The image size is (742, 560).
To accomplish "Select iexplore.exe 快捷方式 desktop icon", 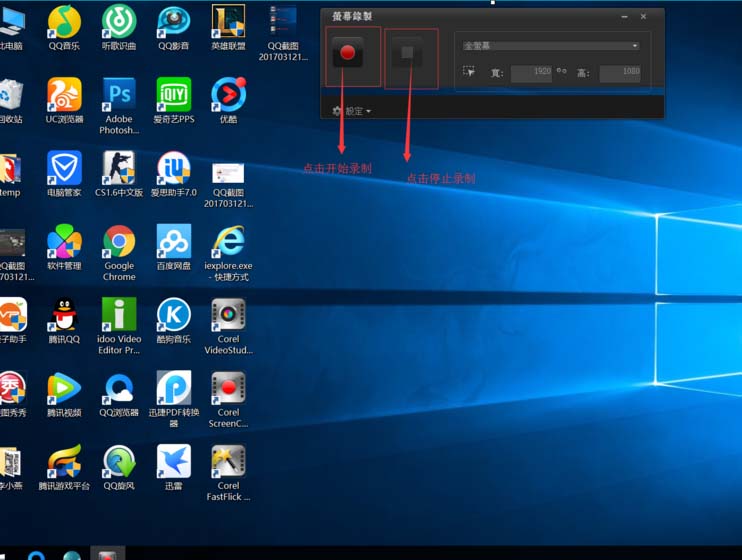I will (x=229, y=253).
